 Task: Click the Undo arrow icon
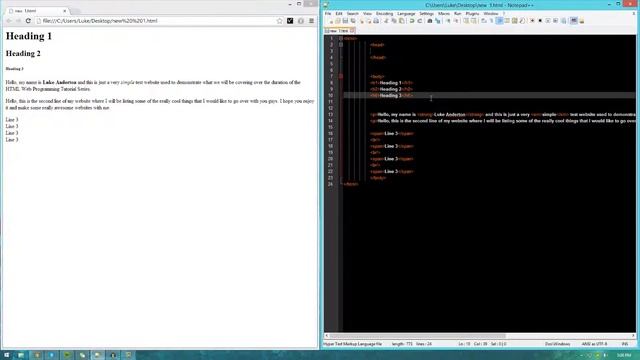[412, 20]
